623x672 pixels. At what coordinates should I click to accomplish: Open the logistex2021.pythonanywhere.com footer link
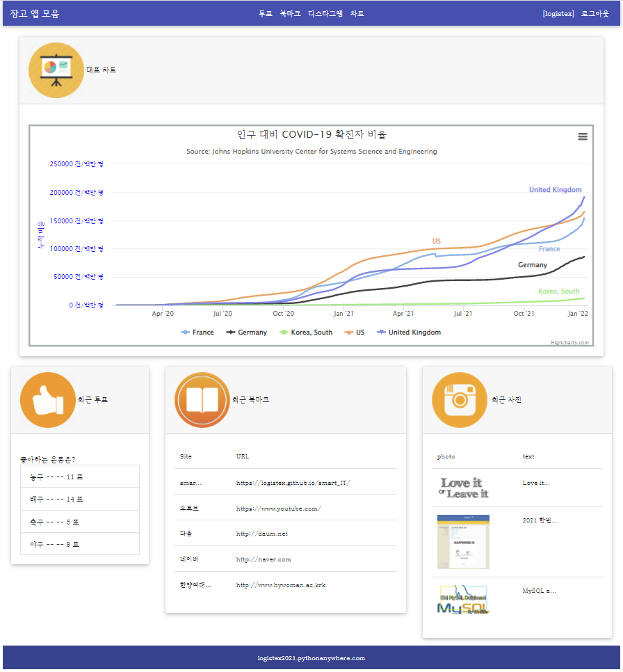pyautogui.click(x=311, y=657)
